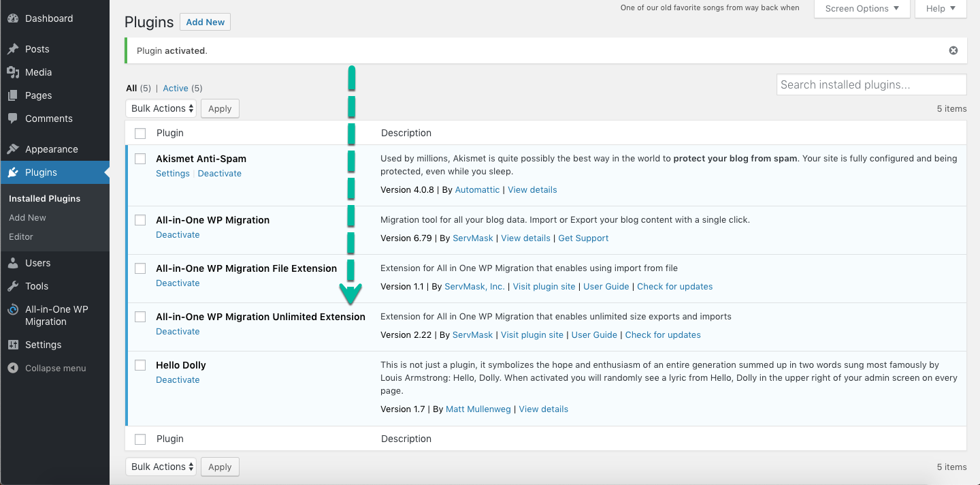Open Appearance via the paintbrush icon
The image size is (980, 485).
(x=13, y=149)
